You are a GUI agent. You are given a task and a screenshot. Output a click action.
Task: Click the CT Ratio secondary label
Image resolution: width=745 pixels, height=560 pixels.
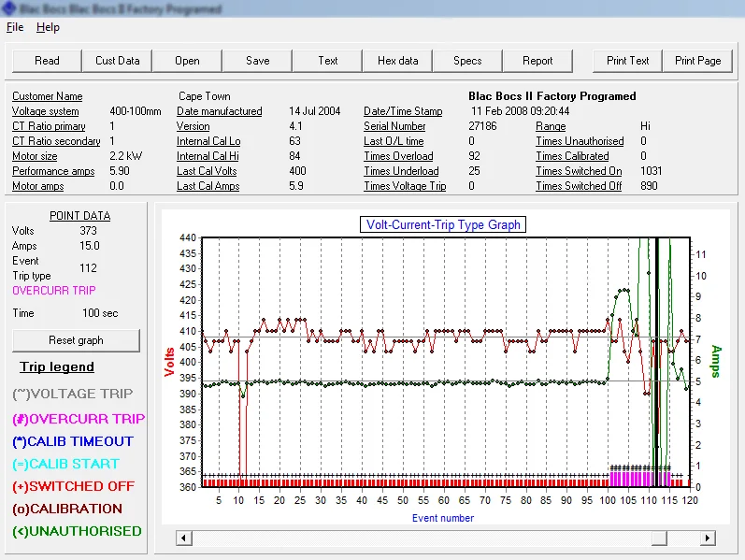tap(56, 141)
